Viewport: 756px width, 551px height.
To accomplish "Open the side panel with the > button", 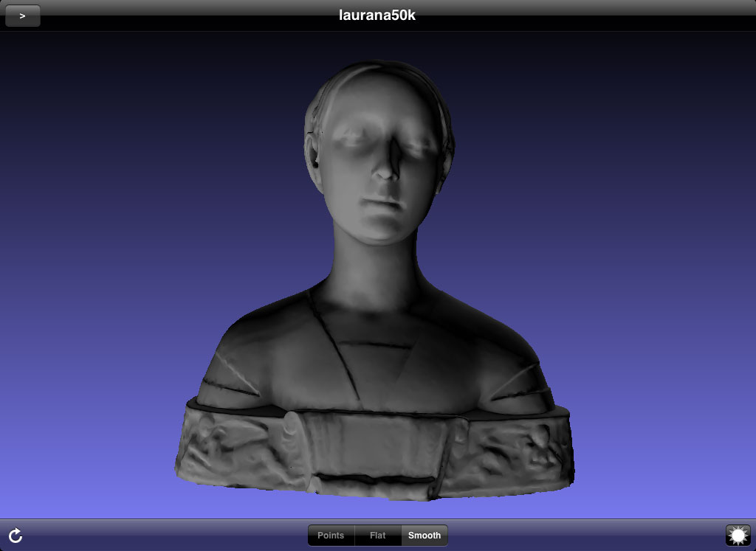I will (23, 15).
